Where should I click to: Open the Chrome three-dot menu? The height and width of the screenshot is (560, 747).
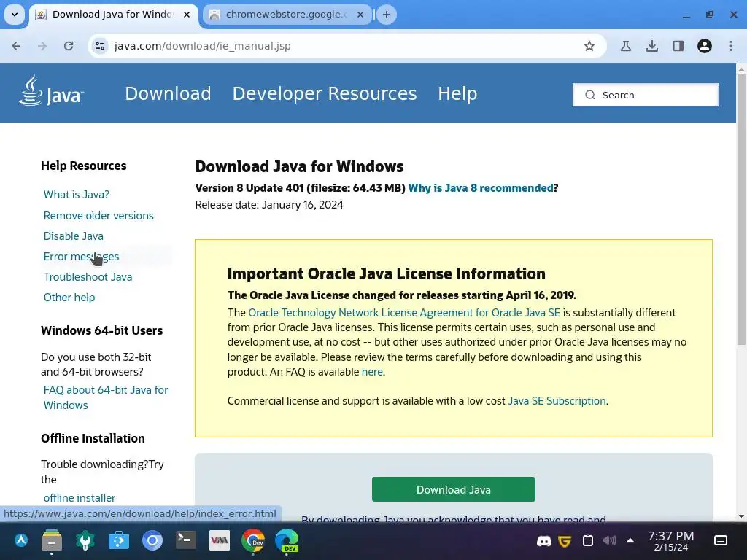tap(731, 46)
